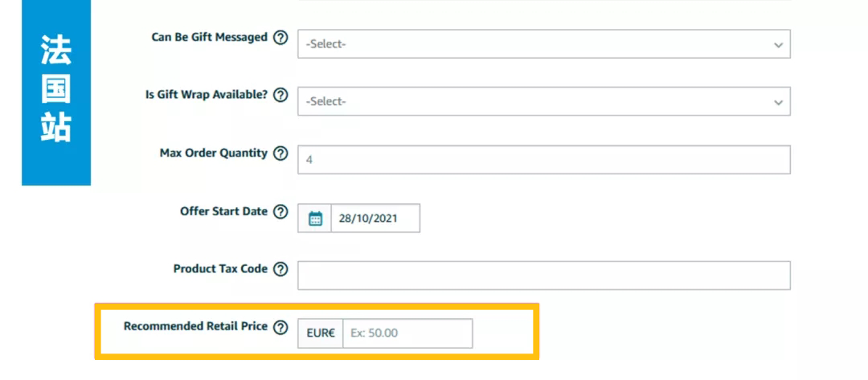868x380 pixels.
Task: Focus the Recommended Retail Price amount field
Action: [407, 333]
